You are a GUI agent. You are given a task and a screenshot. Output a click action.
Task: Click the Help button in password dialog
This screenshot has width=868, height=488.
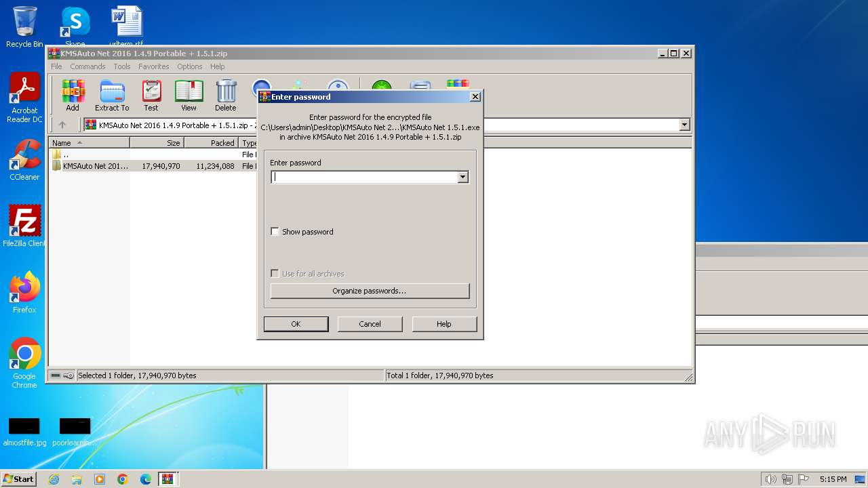(x=444, y=324)
